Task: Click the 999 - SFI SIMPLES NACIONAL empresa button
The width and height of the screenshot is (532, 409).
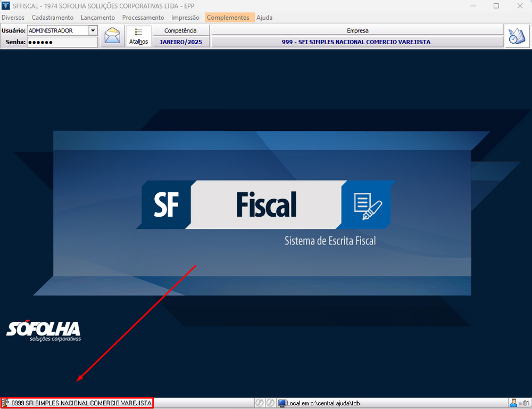Action: click(x=356, y=42)
